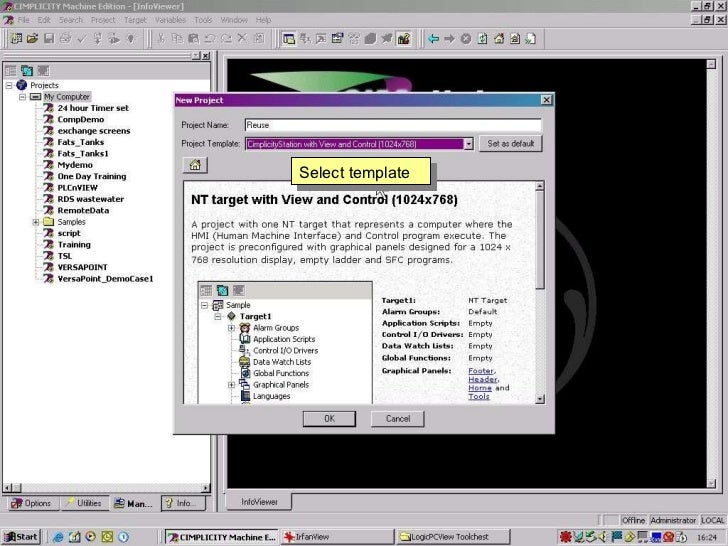728x546 pixels.
Task: Click the Internet Explorer quick launch icon
Action: pos(58,537)
